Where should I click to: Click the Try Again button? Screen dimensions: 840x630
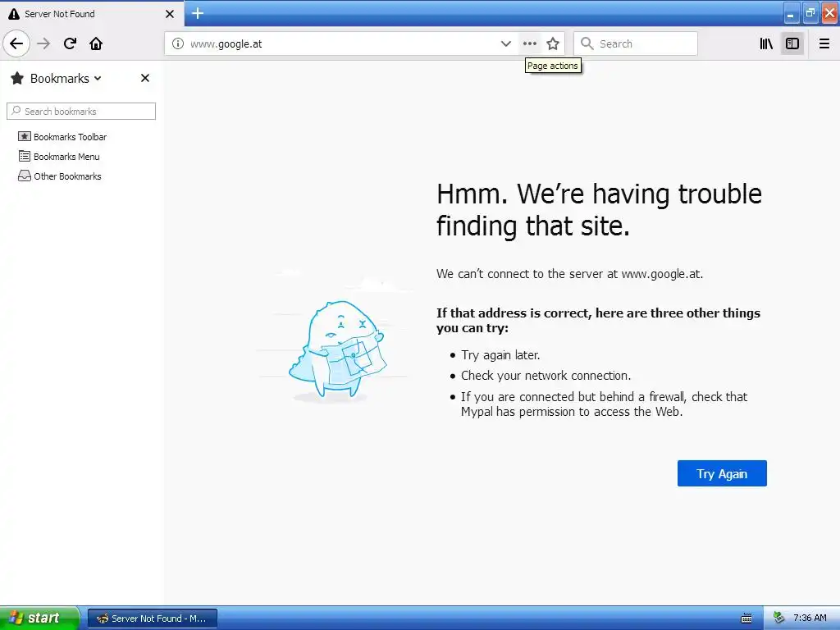[722, 473]
